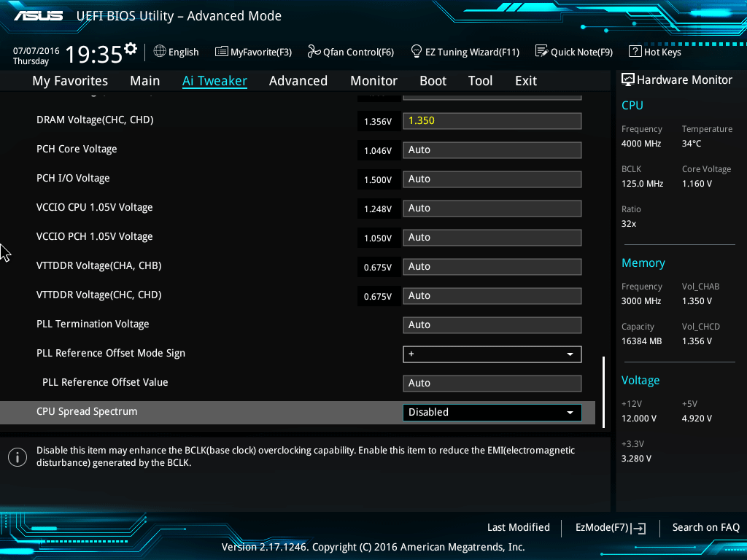Click the Voltage section heading
This screenshot has width=747, height=560.
click(x=640, y=380)
